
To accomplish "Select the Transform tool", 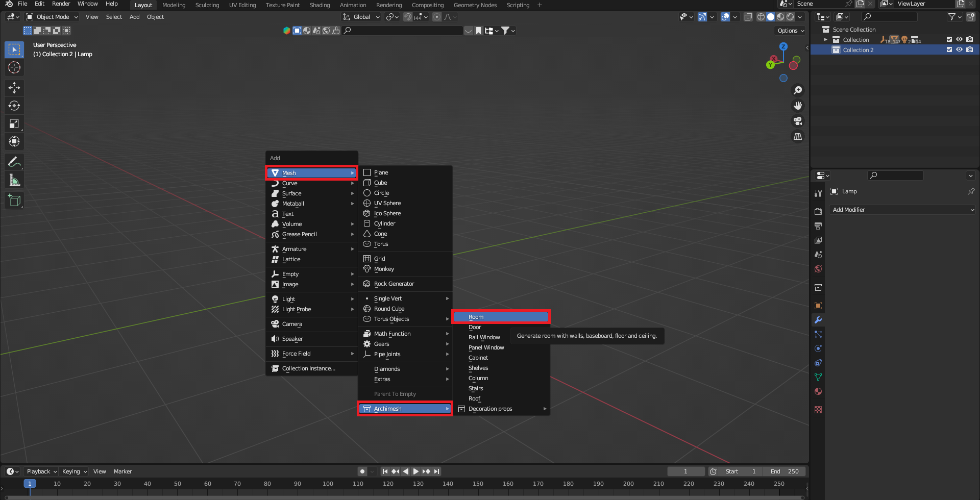I will click(x=14, y=141).
